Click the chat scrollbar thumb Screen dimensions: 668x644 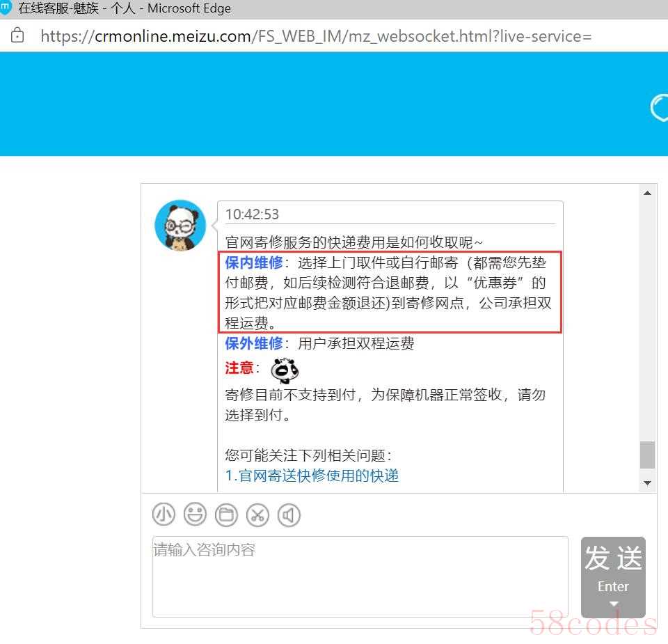pyautogui.click(x=647, y=455)
